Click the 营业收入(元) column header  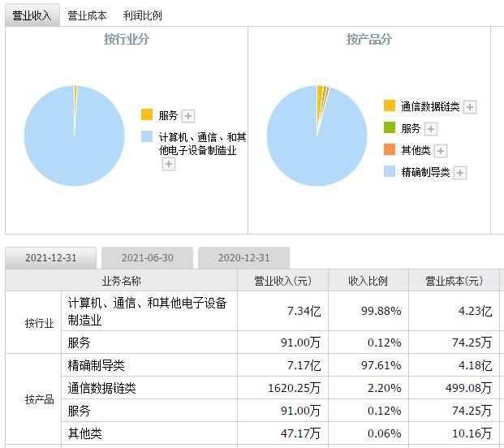[x=283, y=281]
